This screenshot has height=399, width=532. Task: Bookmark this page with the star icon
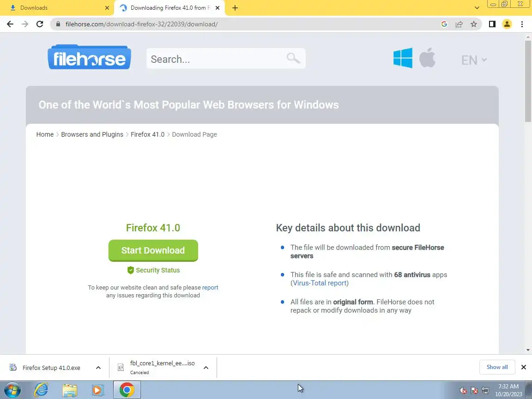pyautogui.click(x=474, y=24)
